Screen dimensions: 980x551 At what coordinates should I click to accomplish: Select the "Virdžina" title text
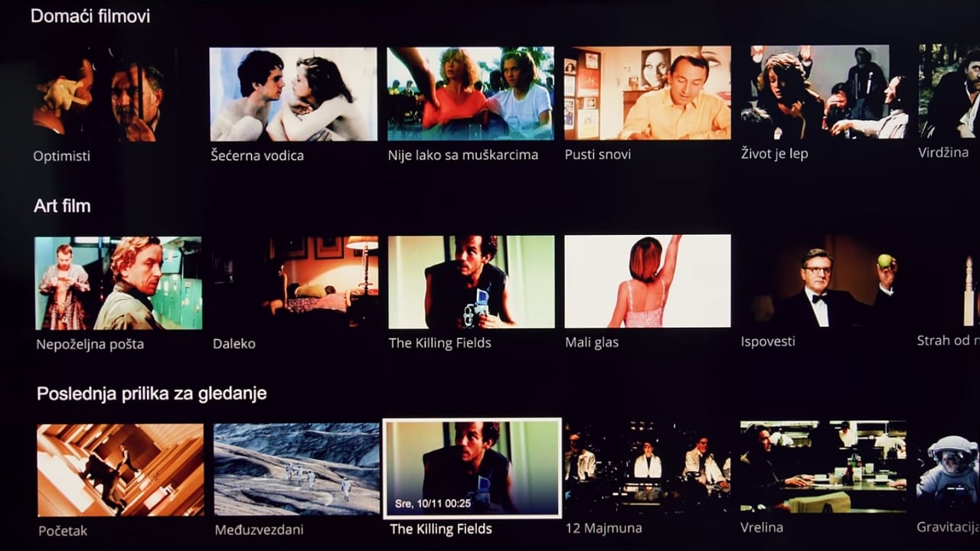943,153
